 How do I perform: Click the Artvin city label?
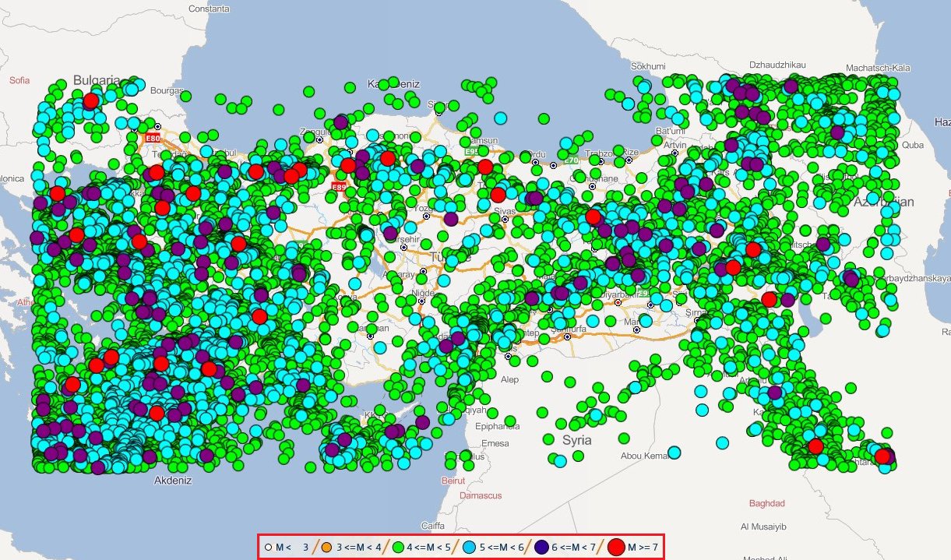pos(675,145)
